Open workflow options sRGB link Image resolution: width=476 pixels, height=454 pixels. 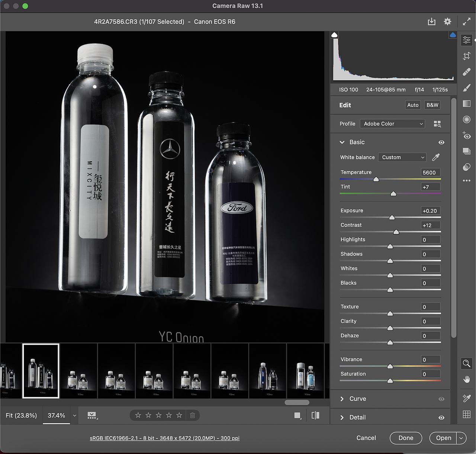pyautogui.click(x=165, y=438)
